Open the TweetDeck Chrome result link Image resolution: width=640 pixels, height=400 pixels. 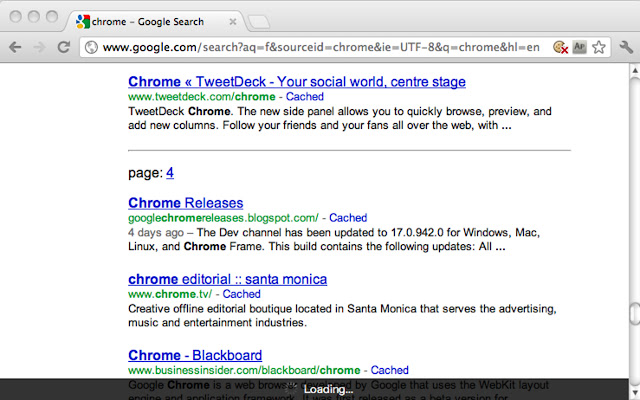[297, 81]
